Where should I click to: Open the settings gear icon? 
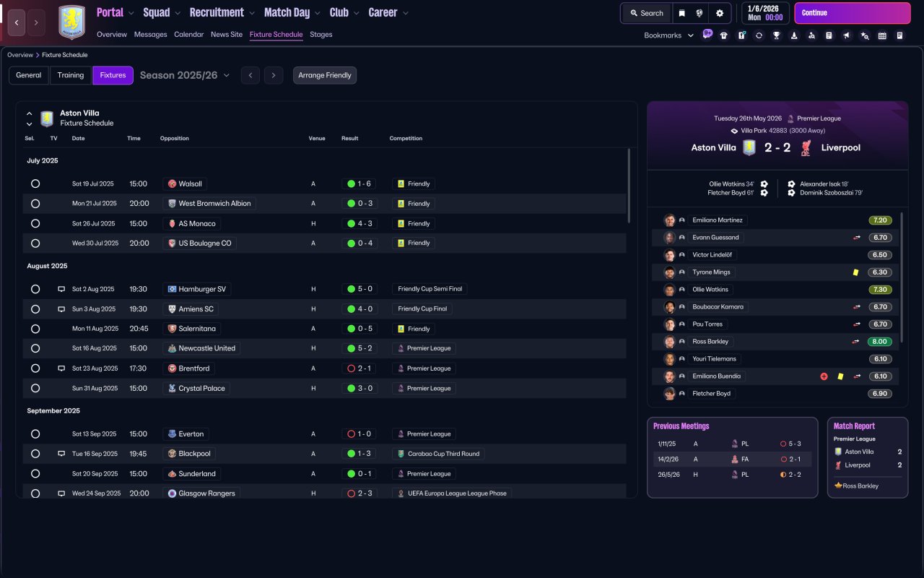pyautogui.click(x=720, y=13)
